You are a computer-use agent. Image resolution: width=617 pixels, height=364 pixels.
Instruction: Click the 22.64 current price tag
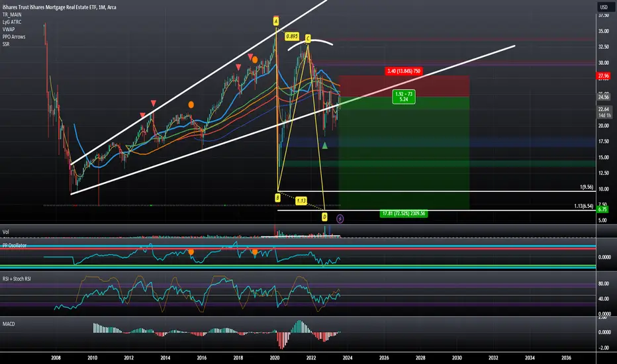click(604, 109)
